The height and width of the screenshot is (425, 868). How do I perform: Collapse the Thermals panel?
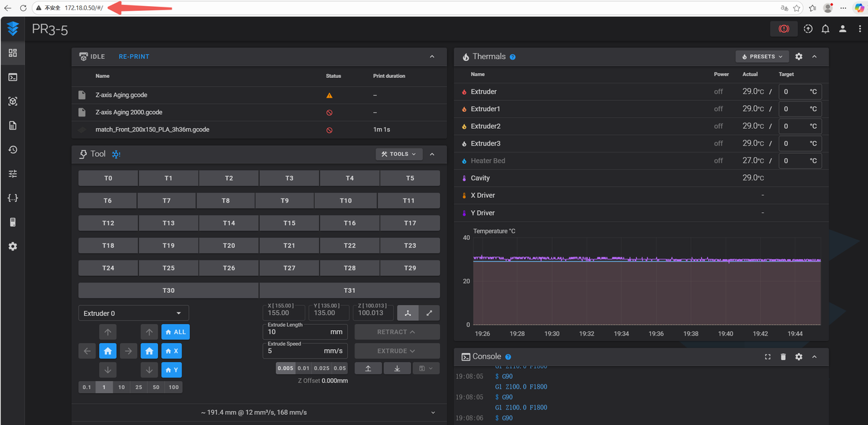[814, 57]
